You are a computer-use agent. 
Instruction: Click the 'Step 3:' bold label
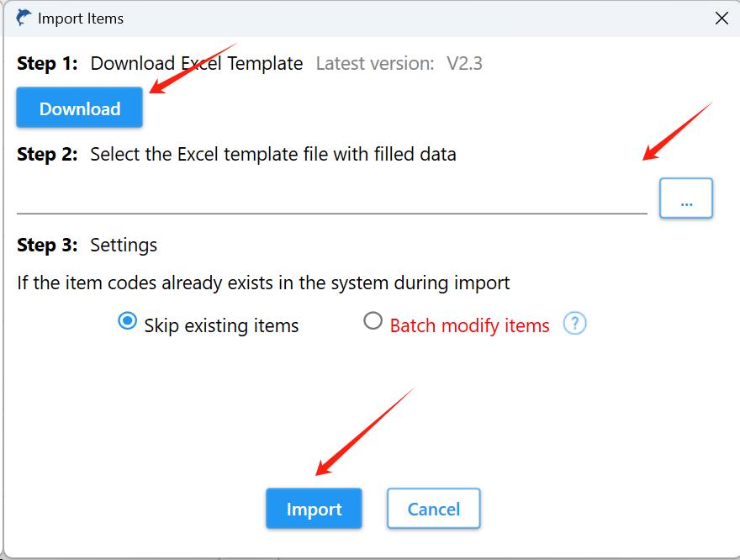tap(47, 245)
